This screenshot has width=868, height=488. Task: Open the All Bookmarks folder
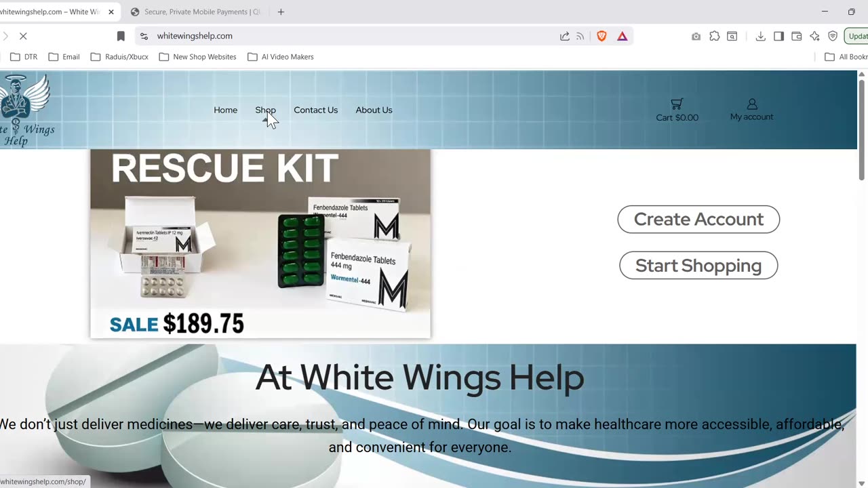(846, 57)
